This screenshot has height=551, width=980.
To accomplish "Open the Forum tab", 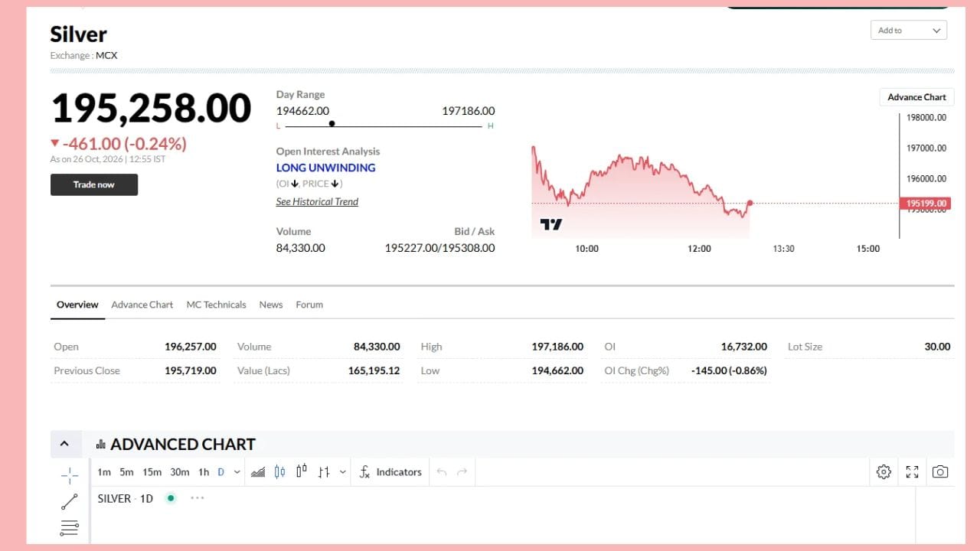I will 309,305.
